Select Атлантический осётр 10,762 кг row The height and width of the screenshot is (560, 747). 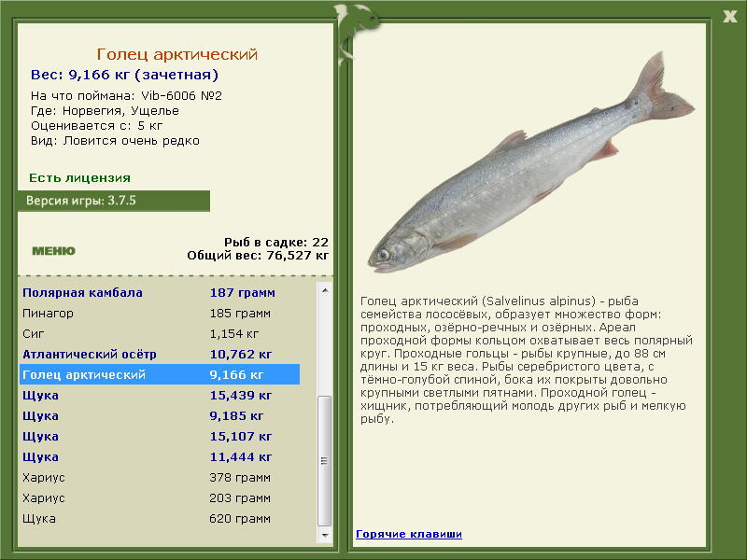160,355
